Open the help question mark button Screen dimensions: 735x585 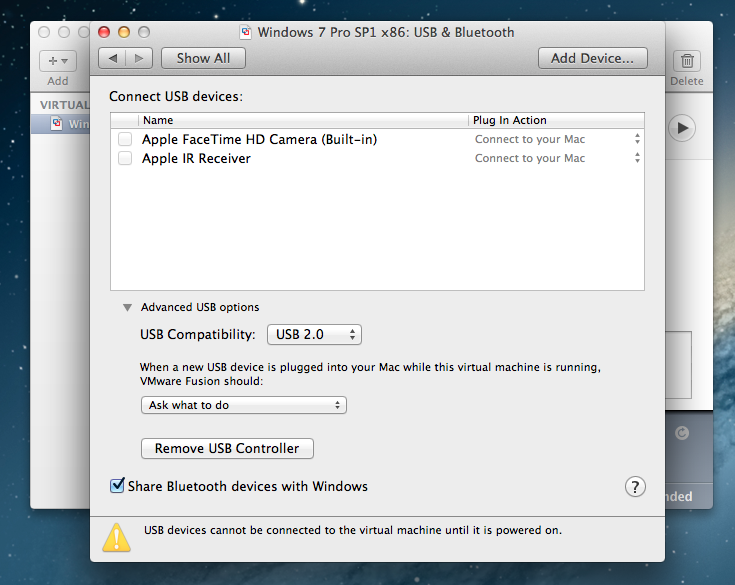635,486
